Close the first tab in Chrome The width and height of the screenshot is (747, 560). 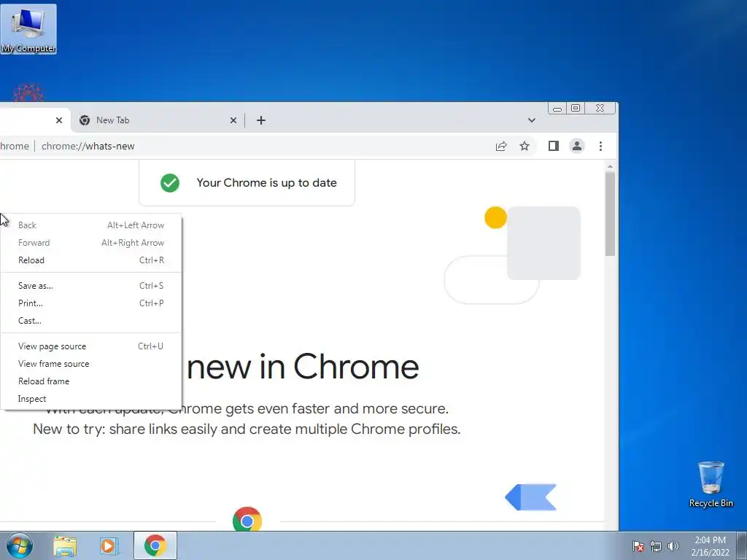(59, 120)
